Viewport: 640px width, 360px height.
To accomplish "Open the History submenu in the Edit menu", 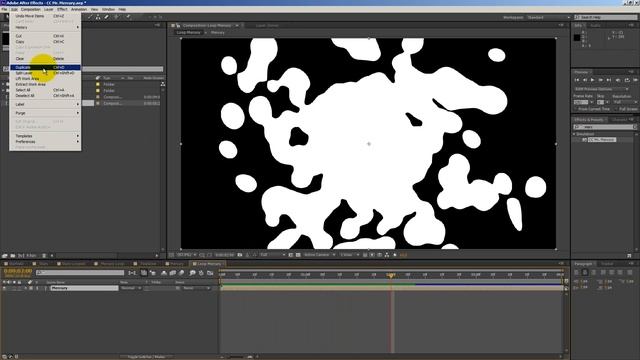I will 45,27.
